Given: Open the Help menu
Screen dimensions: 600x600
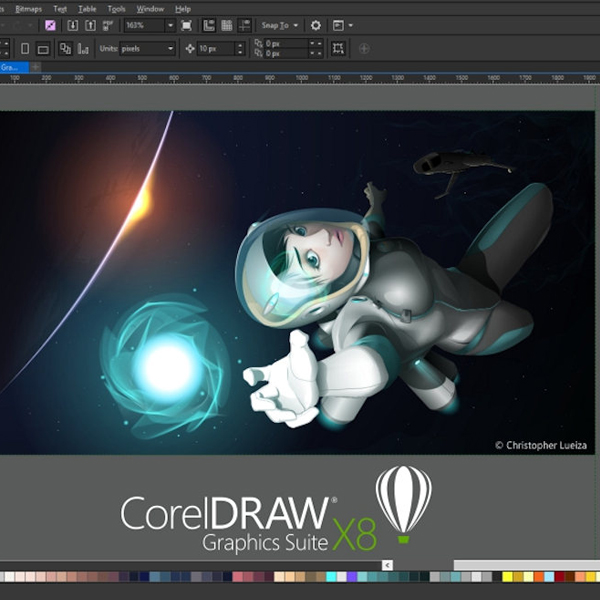Looking at the screenshot, I should click(183, 8).
